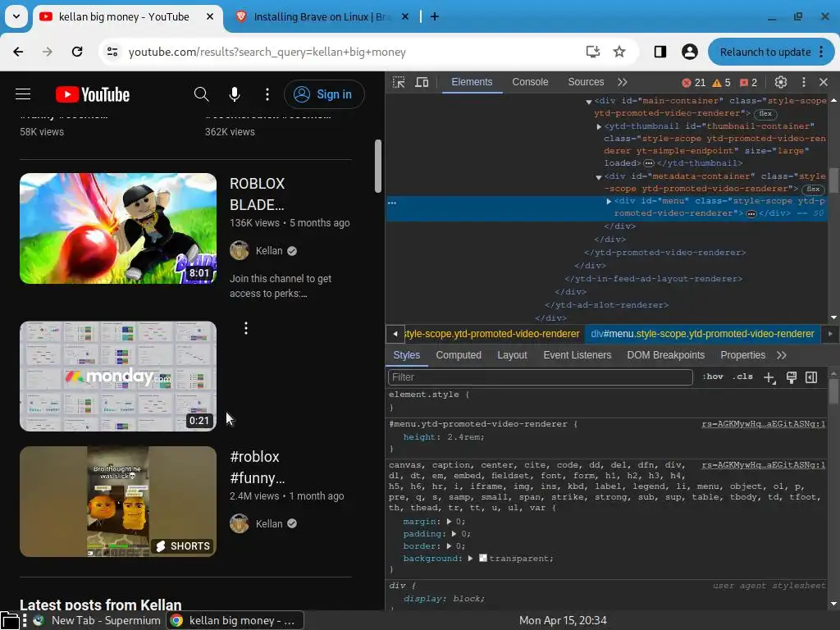Click the 21 errors counter
The width and height of the screenshot is (840, 630).
pos(694,83)
